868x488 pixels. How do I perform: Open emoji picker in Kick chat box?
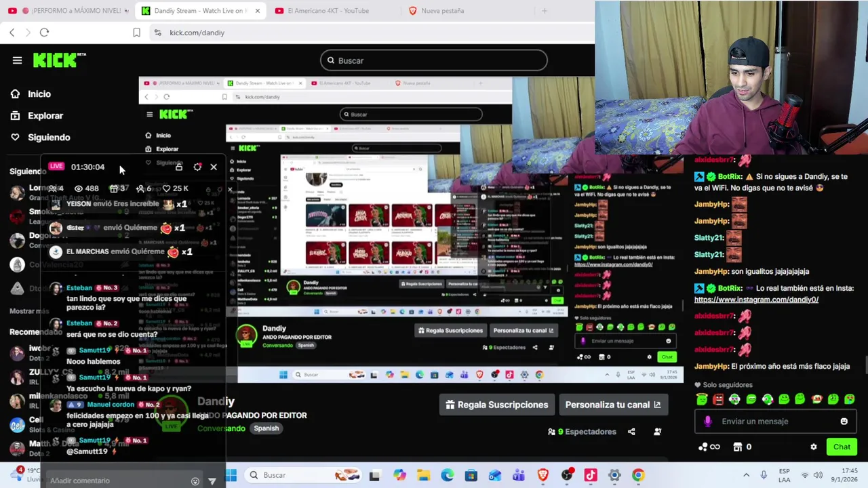coord(844,422)
